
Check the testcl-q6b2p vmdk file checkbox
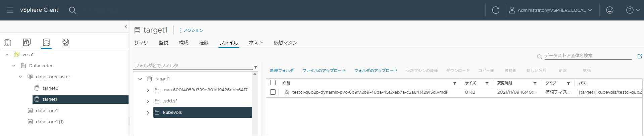[273, 92]
